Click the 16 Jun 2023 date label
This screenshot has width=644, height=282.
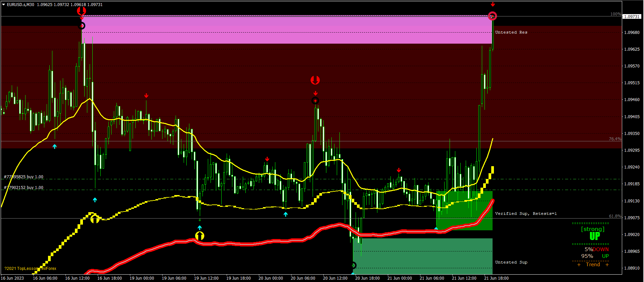(x=12, y=278)
